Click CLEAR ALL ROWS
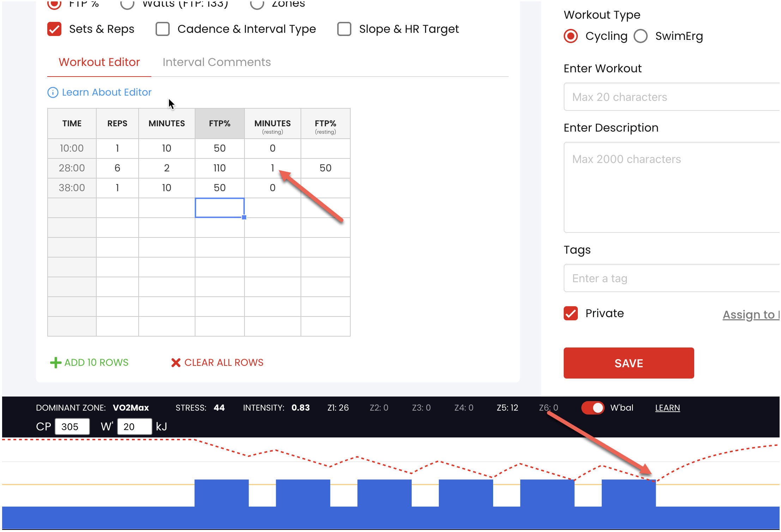The width and height of the screenshot is (781, 532). tap(224, 363)
